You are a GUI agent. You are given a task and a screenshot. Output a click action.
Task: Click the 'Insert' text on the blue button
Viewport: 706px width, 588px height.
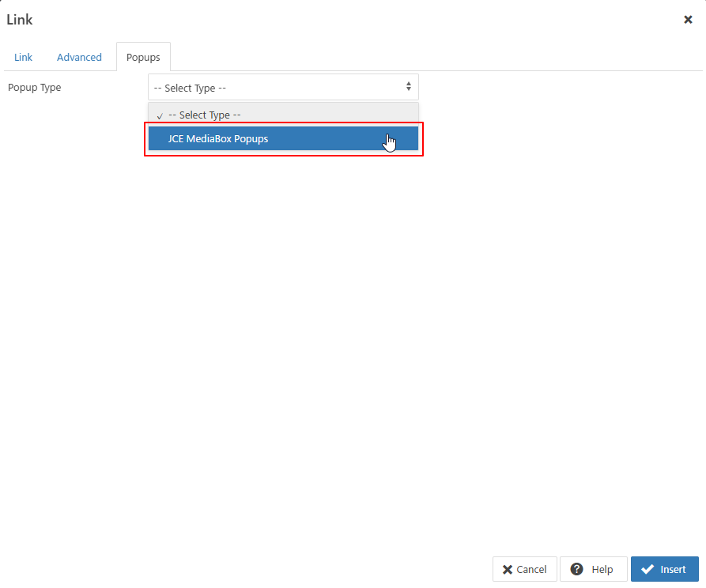point(673,570)
